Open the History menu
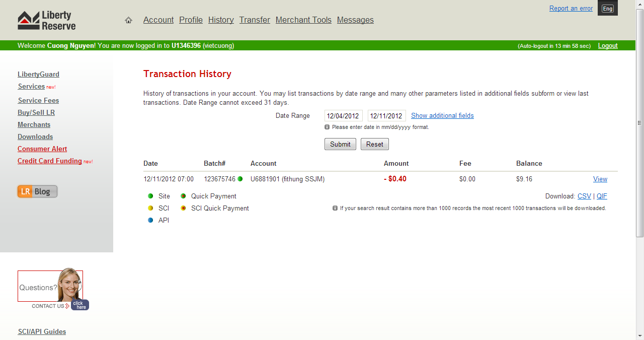Viewport: 644px width, 340px height. click(x=221, y=20)
